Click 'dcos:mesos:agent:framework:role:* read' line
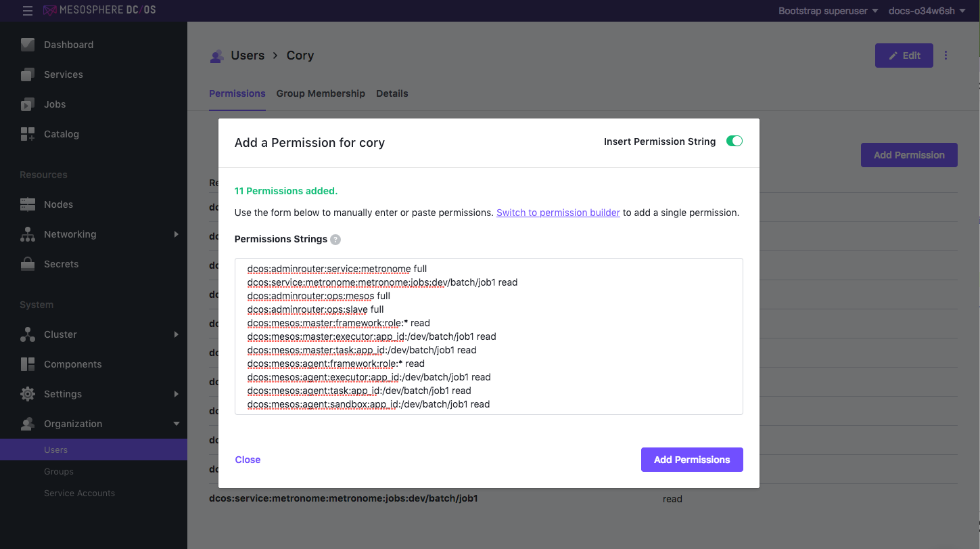Screen dimensions: 980x549 click(x=336, y=364)
